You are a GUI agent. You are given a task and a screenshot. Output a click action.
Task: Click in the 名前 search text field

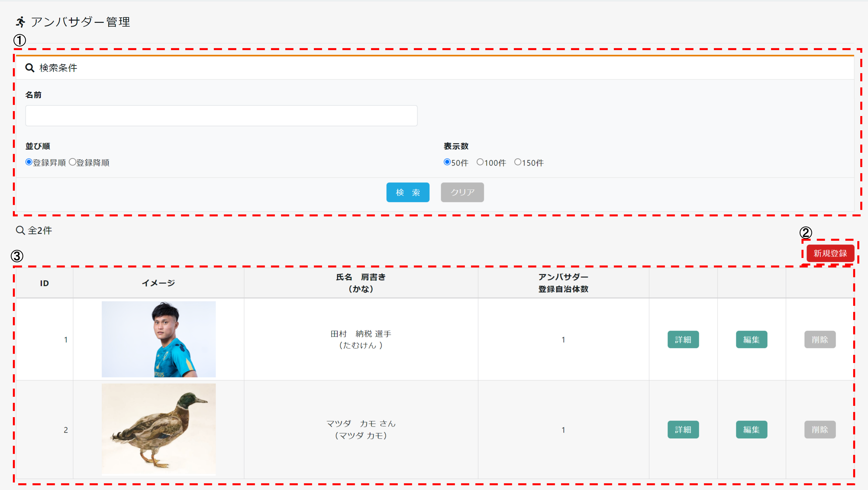pos(221,116)
